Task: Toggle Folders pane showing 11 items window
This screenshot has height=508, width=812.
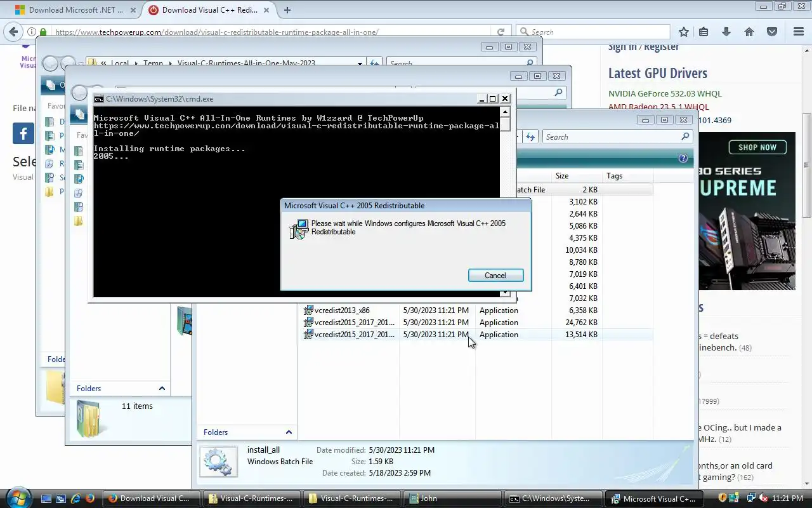Action: 162,389
